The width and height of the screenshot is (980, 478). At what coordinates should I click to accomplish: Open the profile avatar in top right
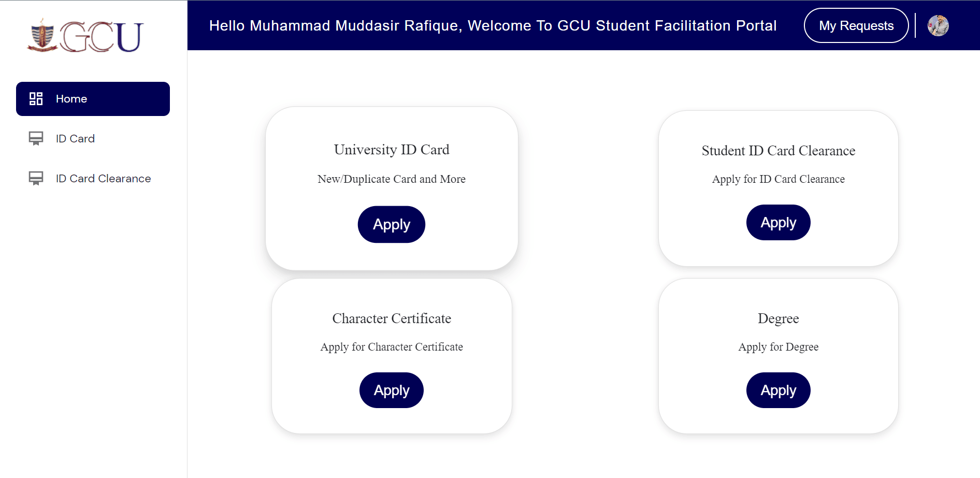[x=939, y=25]
